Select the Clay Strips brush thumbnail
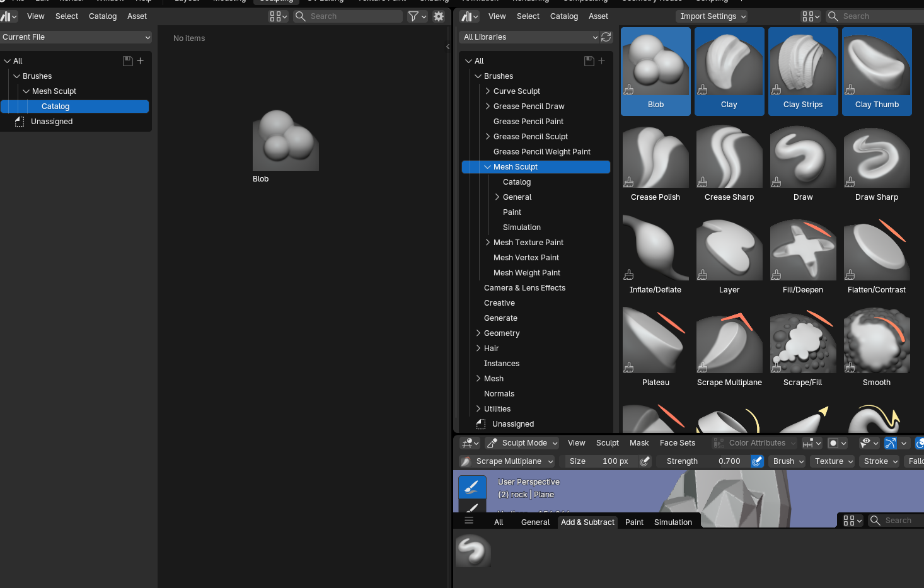 tap(803, 71)
